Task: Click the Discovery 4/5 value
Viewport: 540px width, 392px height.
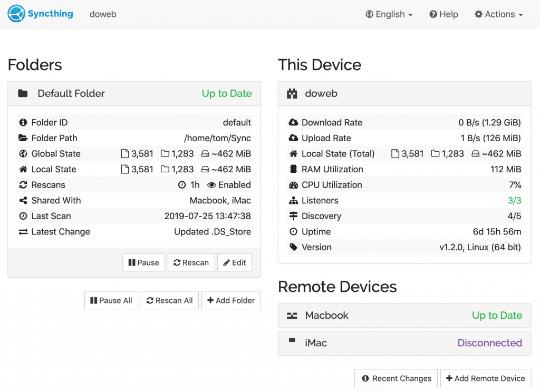Action: point(514,216)
